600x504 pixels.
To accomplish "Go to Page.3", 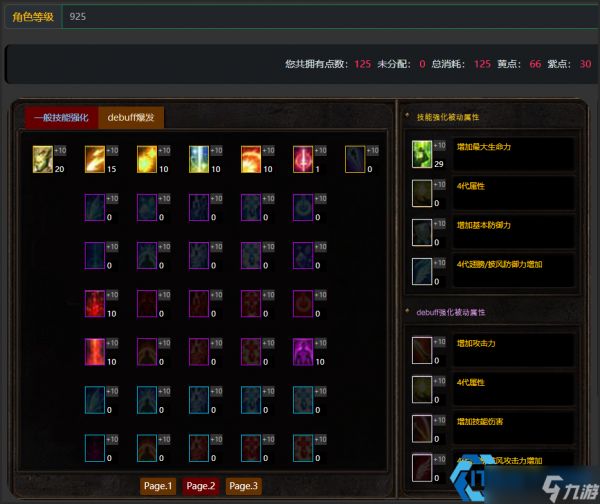I will tap(243, 486).
